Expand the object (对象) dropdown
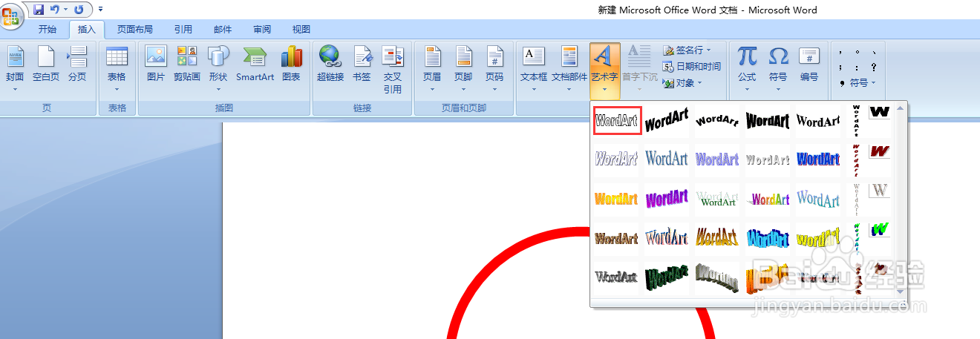980x339 pixels. (699, 83)
